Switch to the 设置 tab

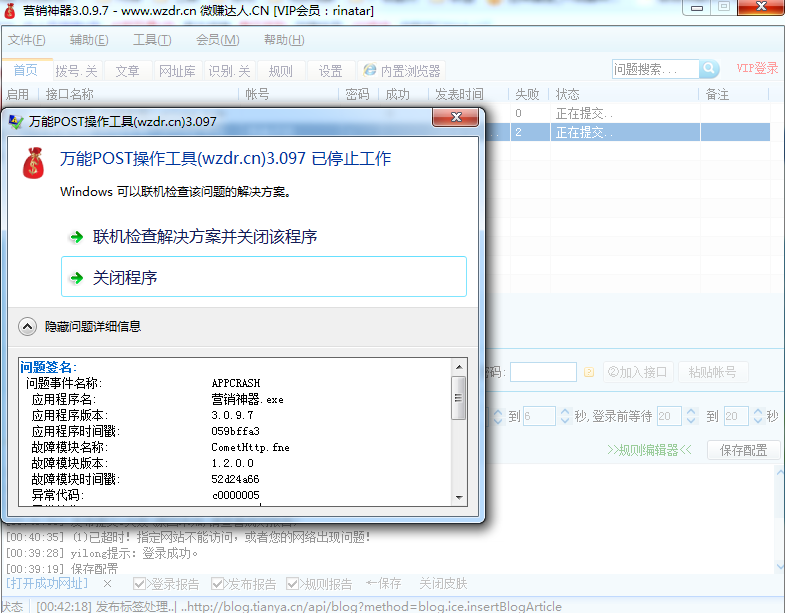pyautogui.click(x=330, y=71)
